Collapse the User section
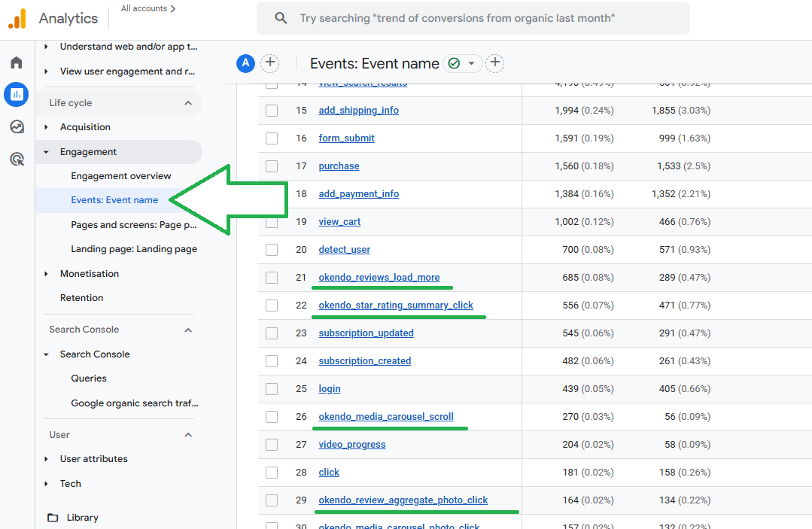The height and width of the screenshot is (529, 812). click(x=188, y=435)
